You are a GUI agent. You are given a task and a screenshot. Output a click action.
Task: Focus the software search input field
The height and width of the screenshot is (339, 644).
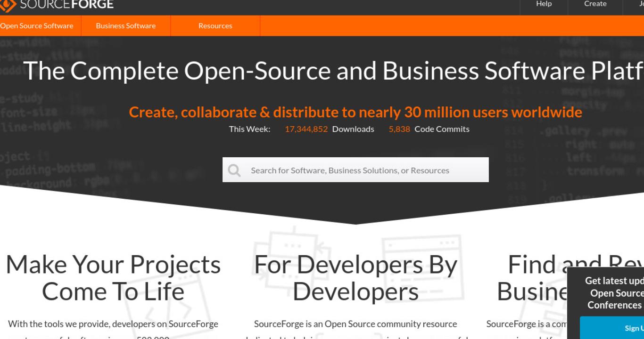tap(355, 170)
